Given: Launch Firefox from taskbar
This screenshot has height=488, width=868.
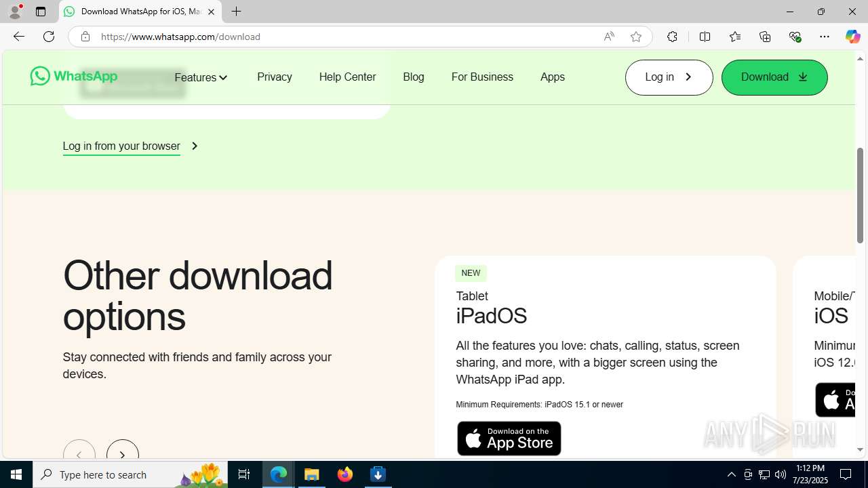Looking at the screenshot, I should click(x=345, y=474).
